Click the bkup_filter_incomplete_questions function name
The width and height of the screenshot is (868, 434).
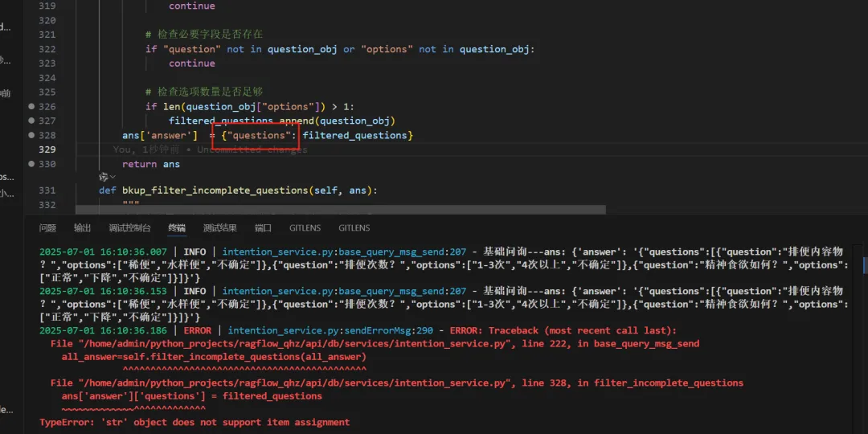[x=215, y=190]
